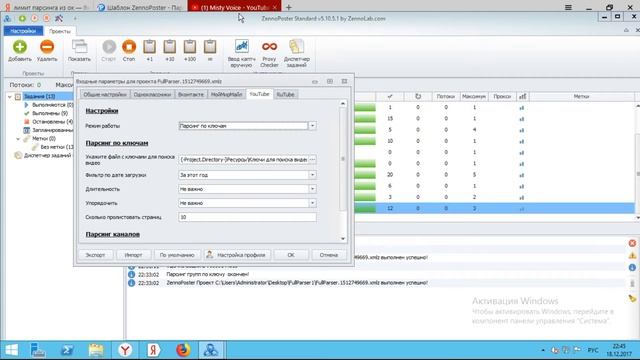The width and height of the screenshot is (640, 360).
Task: Open File Explorer from the taskbar
Action: click(x=96, y=350)
